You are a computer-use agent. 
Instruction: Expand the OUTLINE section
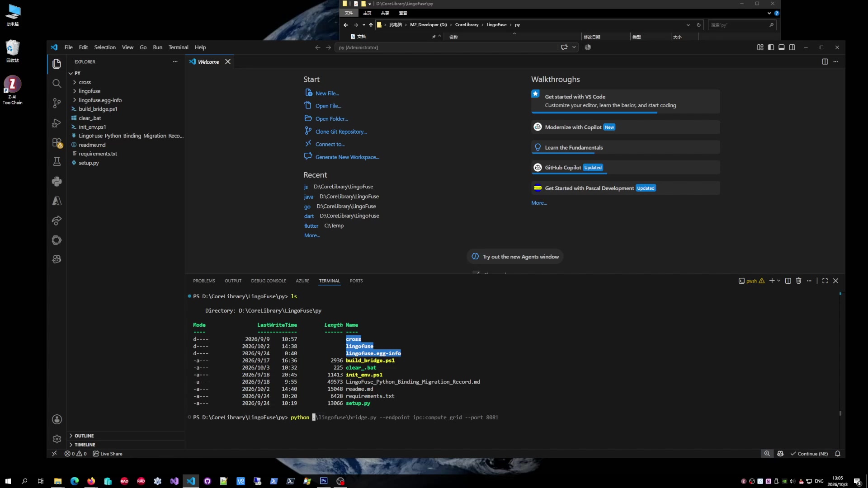[126, 436]
